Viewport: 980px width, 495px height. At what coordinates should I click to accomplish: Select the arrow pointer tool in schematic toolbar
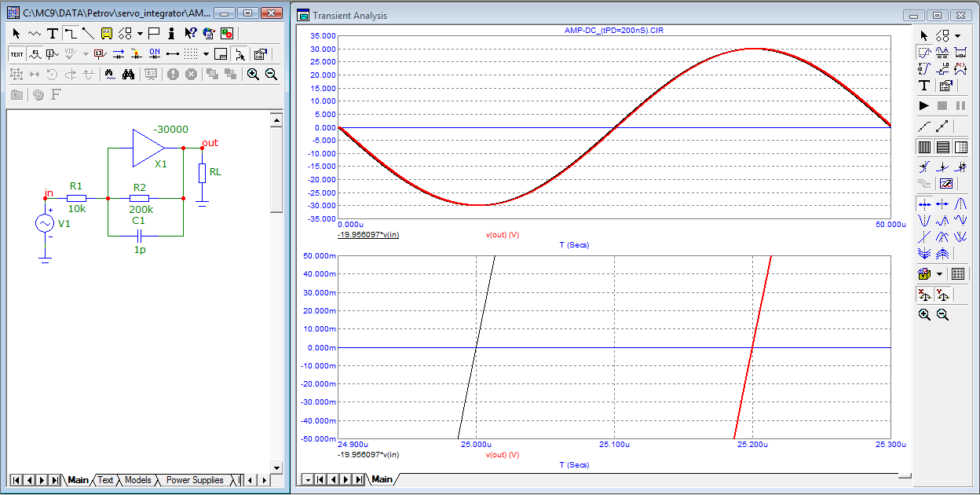pos(16,34)
